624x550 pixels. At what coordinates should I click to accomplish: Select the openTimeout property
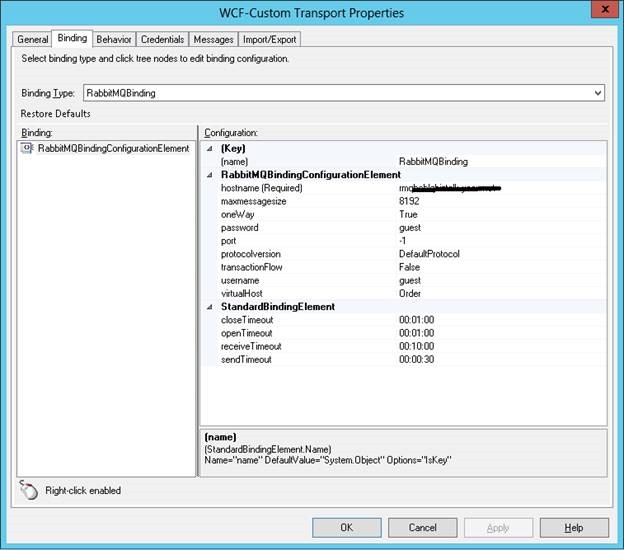click(x=247, y=333)
